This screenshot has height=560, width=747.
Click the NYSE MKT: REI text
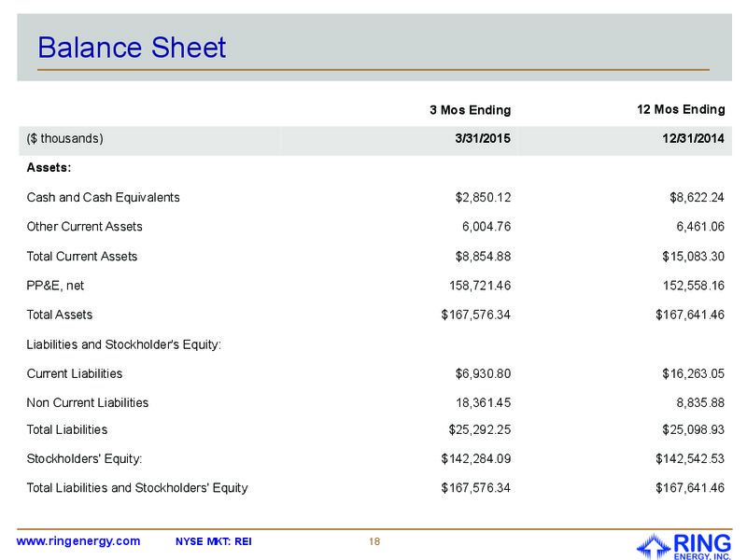click(214, 542)
